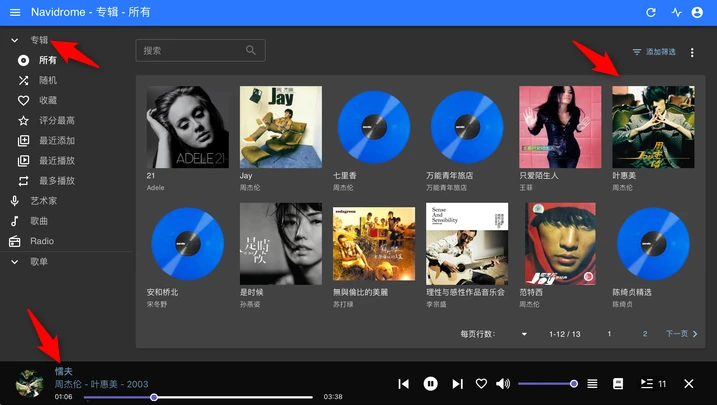Open the lyrics/book icon in player
The width and height of the screenshot is (717, 405).
618,384
